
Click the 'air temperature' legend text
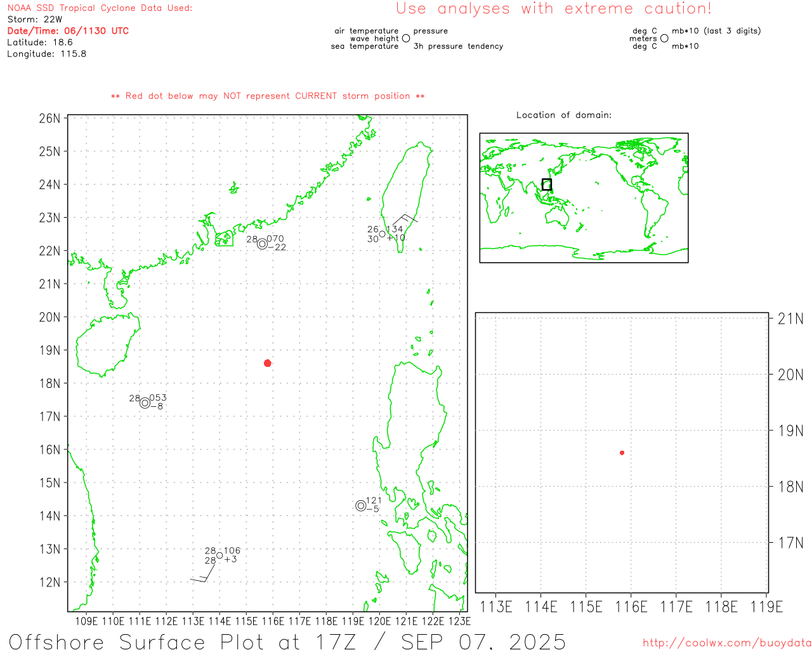367,31
